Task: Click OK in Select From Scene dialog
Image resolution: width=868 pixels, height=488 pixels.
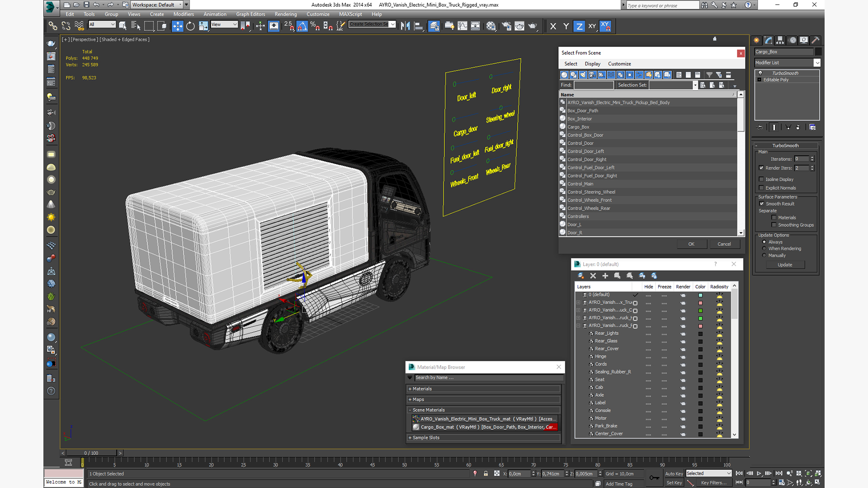Action: (691, 244)
